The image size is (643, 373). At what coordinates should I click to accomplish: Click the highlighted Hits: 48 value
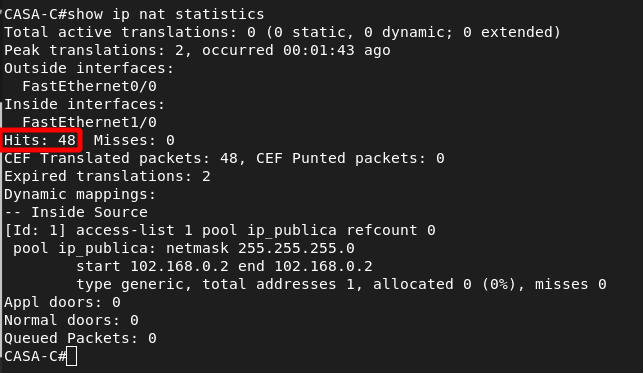(40, 140)
